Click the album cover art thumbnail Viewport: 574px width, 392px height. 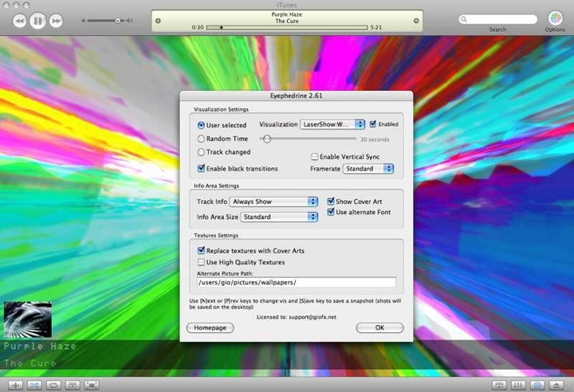coord(28,319)
